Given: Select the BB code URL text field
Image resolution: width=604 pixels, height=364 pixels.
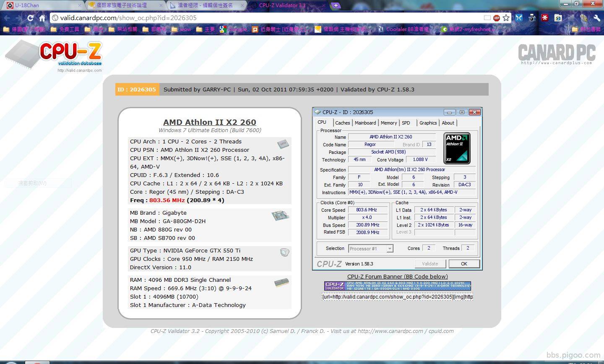Looking at the screenshot, I should tap(397, 296).
